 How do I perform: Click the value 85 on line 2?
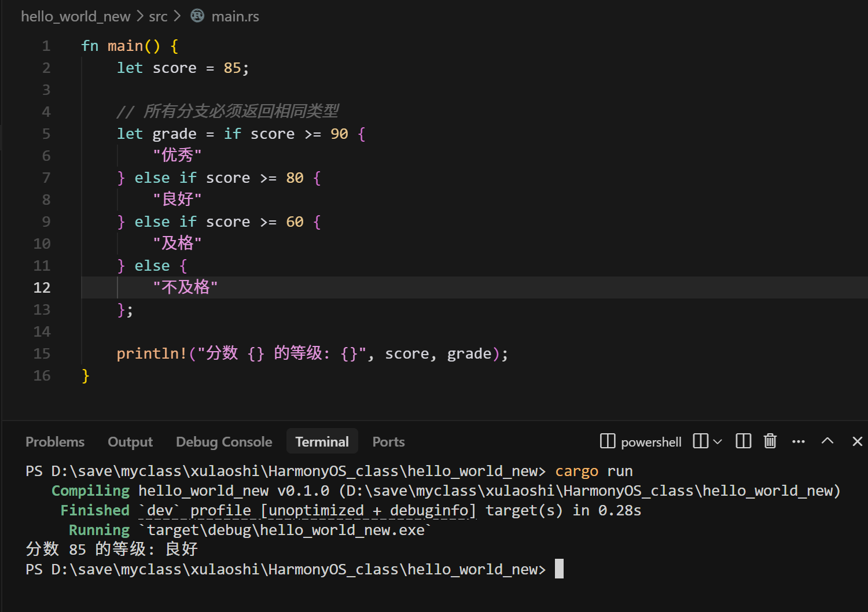[x=232, y=68]
